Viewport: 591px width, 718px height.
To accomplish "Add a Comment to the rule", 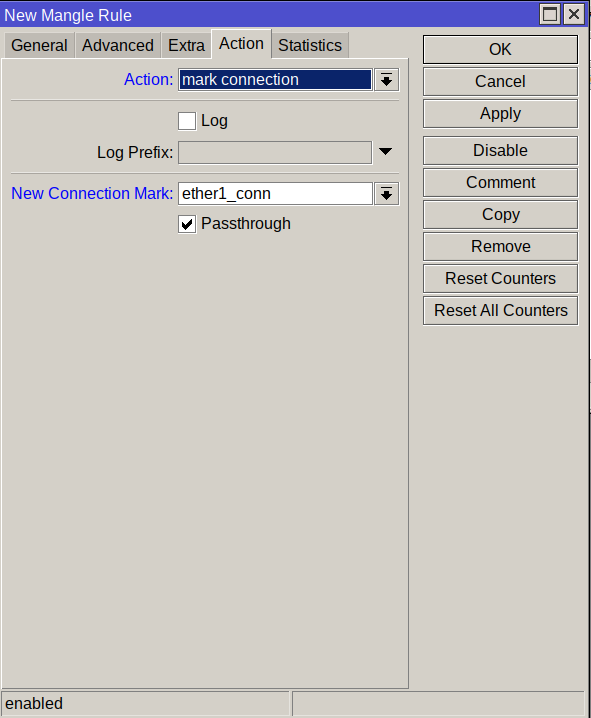I will click(500, 182).
